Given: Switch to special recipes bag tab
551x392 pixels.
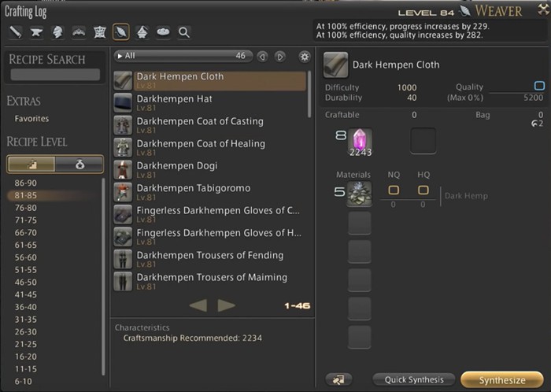Looking at the screenshot, I should click(80, 164).
